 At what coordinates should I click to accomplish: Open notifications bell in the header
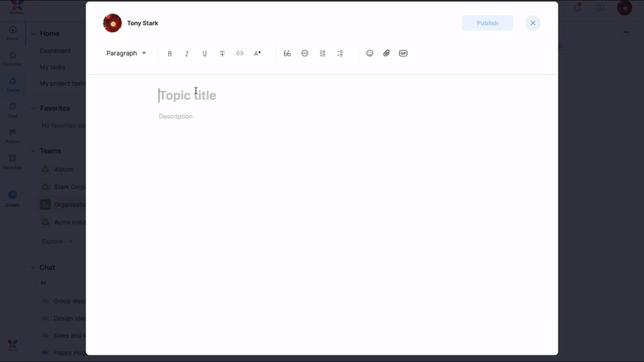[578, 7]
